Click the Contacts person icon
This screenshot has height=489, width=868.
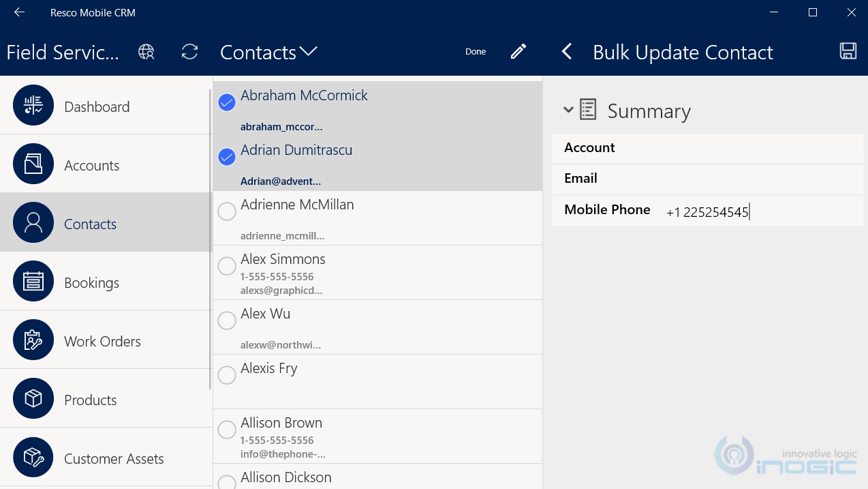33,222
